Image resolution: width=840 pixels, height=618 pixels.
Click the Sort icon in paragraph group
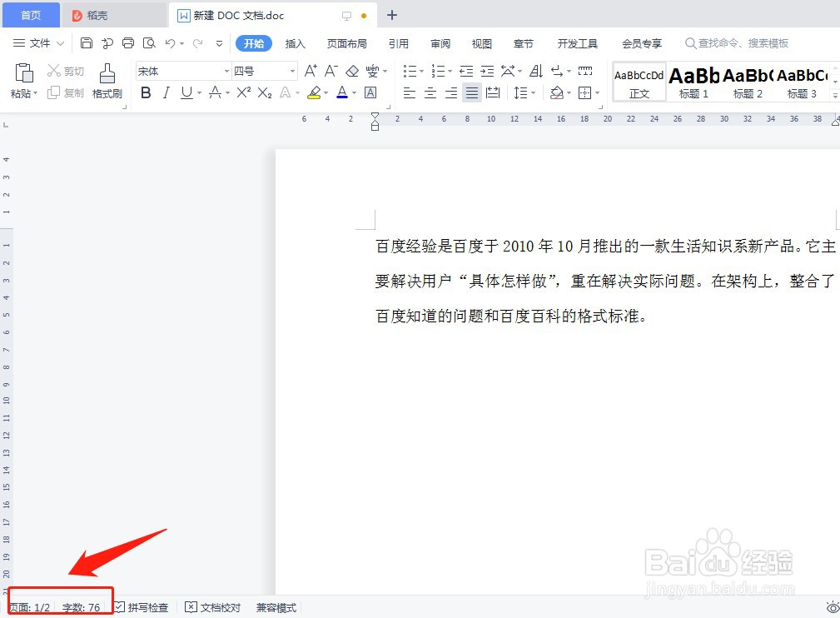pyautogui.click(x=535, y=71)
